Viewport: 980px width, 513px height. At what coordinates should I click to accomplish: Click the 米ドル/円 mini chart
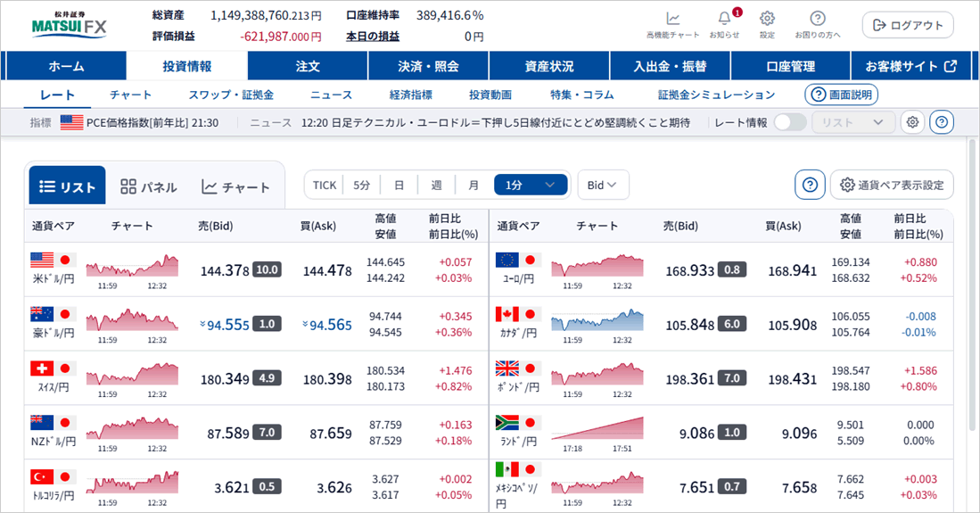[x=133, y=269]
